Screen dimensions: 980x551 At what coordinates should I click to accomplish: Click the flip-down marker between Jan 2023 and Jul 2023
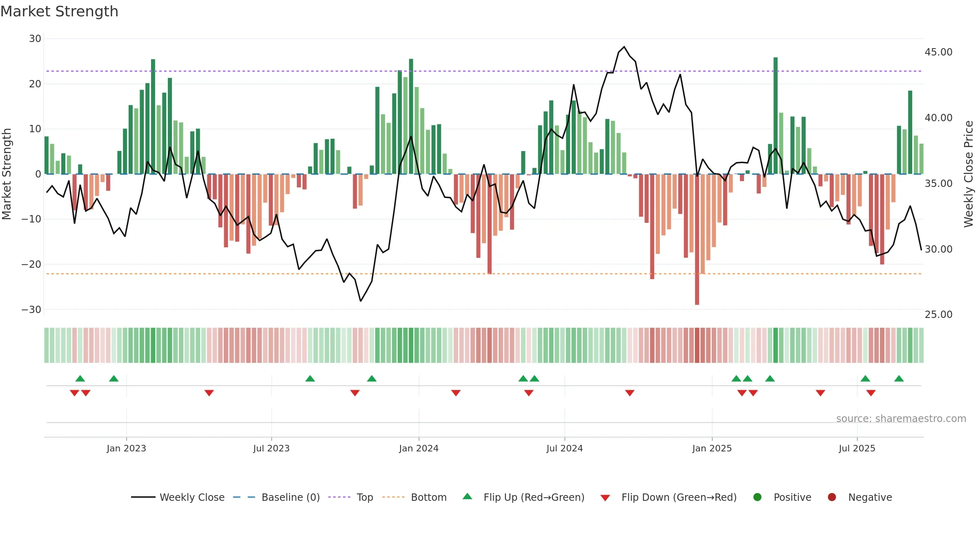tap(209, 393)
